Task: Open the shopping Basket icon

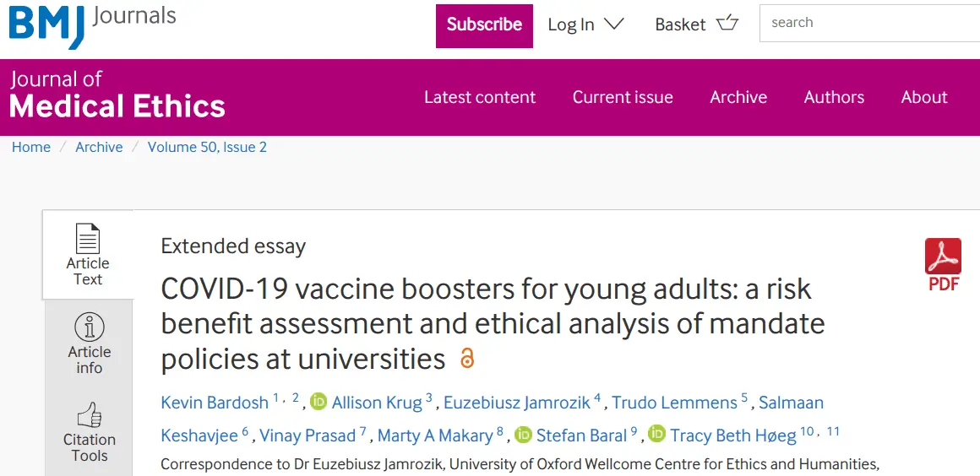Action: 727,24
